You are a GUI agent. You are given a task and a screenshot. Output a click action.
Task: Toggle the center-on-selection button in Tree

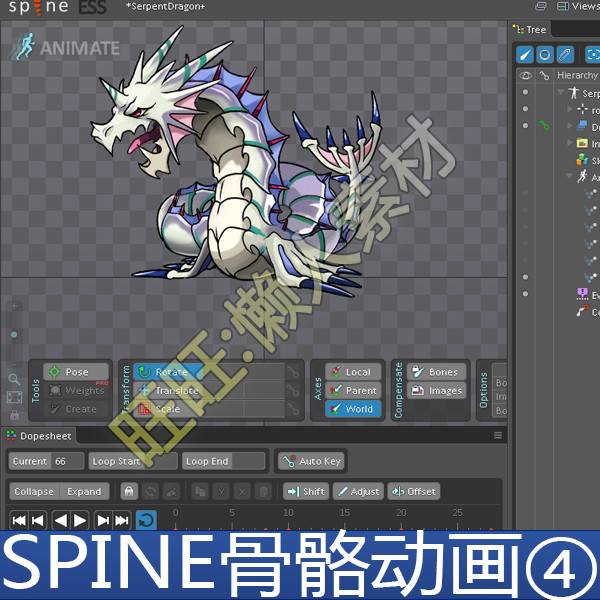tap(592, 55)
